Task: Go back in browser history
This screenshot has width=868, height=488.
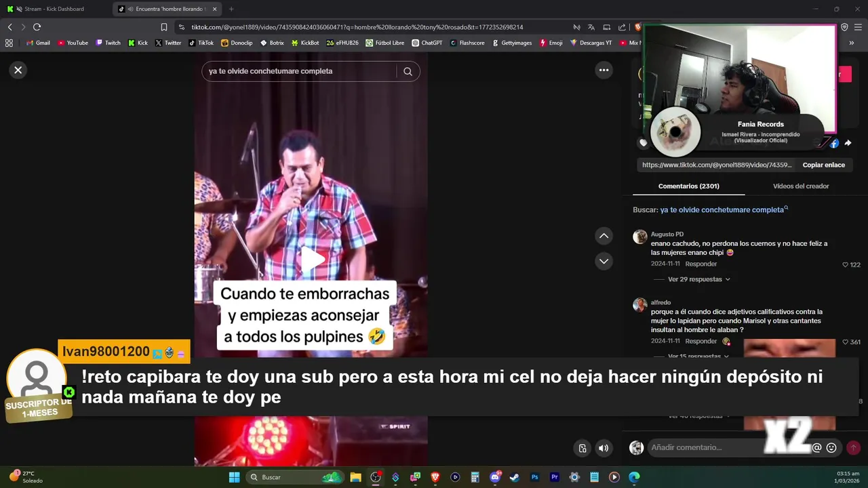Action: pos(9,27)
